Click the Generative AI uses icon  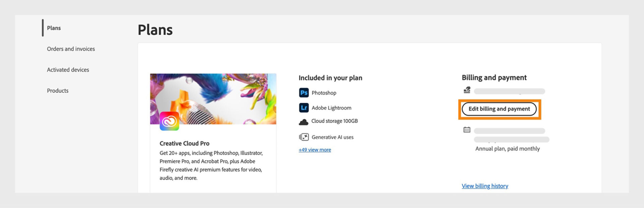click(x=304, y=137)
